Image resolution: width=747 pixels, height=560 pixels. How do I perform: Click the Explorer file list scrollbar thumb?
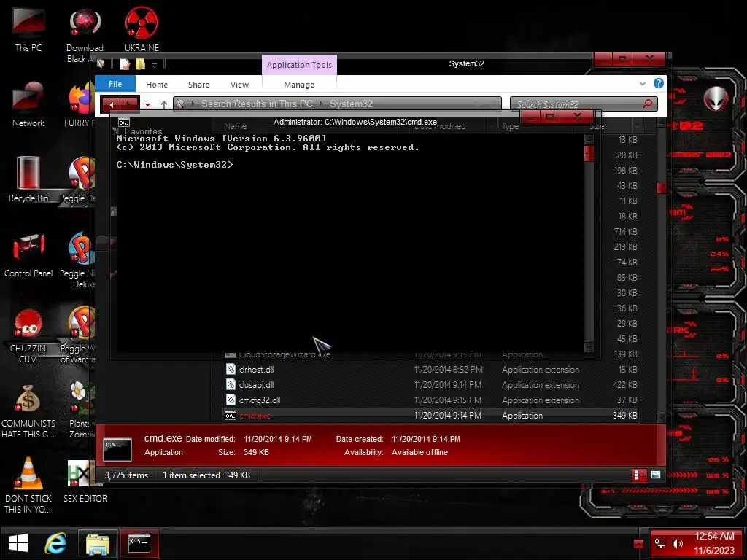click(661, 187)
